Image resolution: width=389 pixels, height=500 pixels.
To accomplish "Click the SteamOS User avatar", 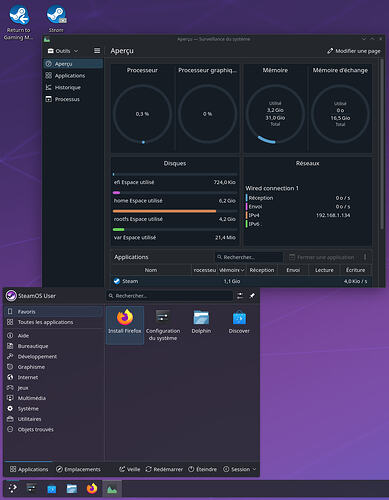I will pyautogui.click(x=11, y=296).
